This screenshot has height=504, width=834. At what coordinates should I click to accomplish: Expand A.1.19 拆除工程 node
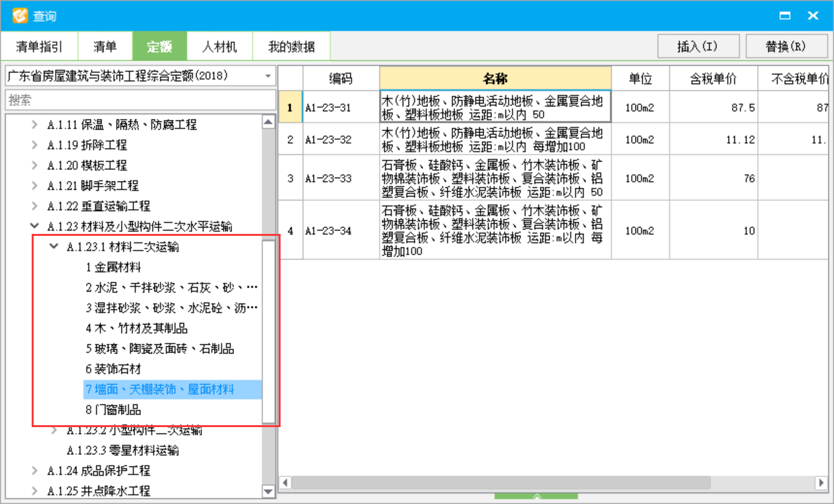pos(34,145)
